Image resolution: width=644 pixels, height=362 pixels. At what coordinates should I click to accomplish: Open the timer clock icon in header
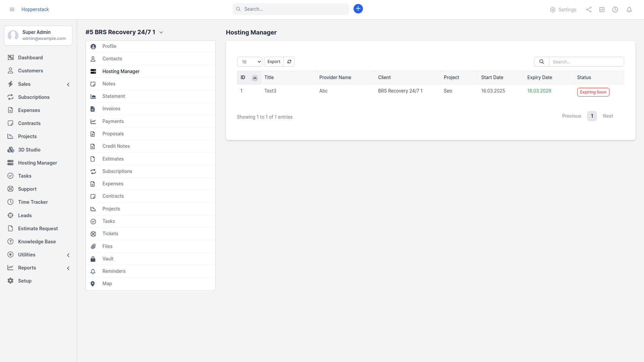(x=615, y=10)
